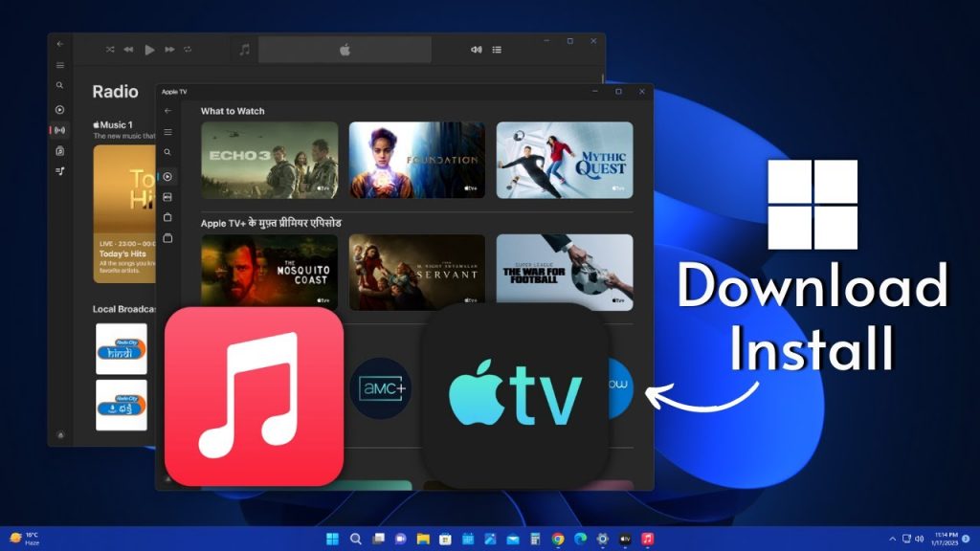The width and height of the screenshot is (980, 551).
Task: Go back in the Apple TV window
Action: coord(167,111)
